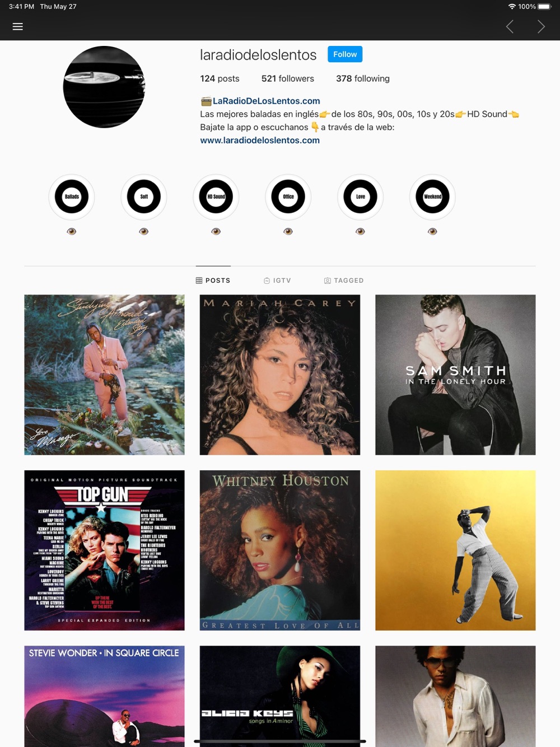Screen dimensions: 560x747
Task: Tap the vinyl record profile picture
Action: pyautogui.click(x=104, y=87)
